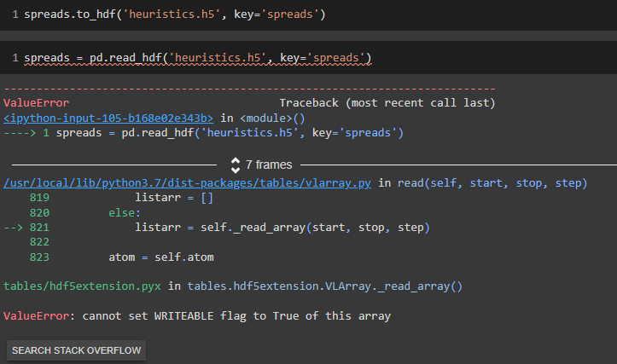Open the vlarray.py file path link

point(189,183)
